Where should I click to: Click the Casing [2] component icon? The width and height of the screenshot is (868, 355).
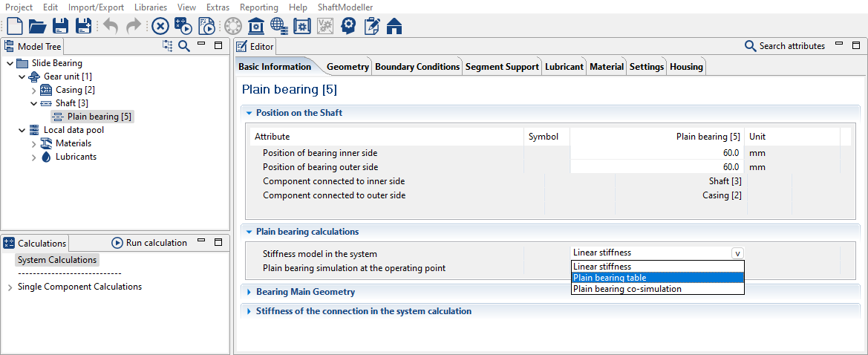(x=47, y=90)
